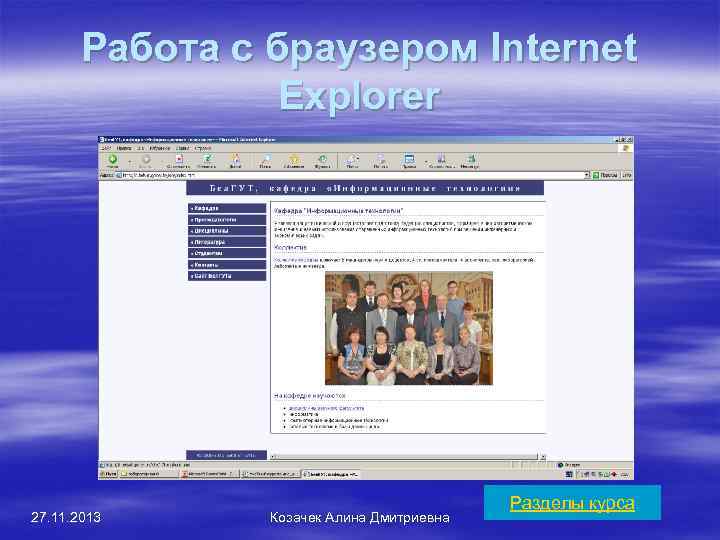
Task: Open the Файл menu
Action: (106, 148)
